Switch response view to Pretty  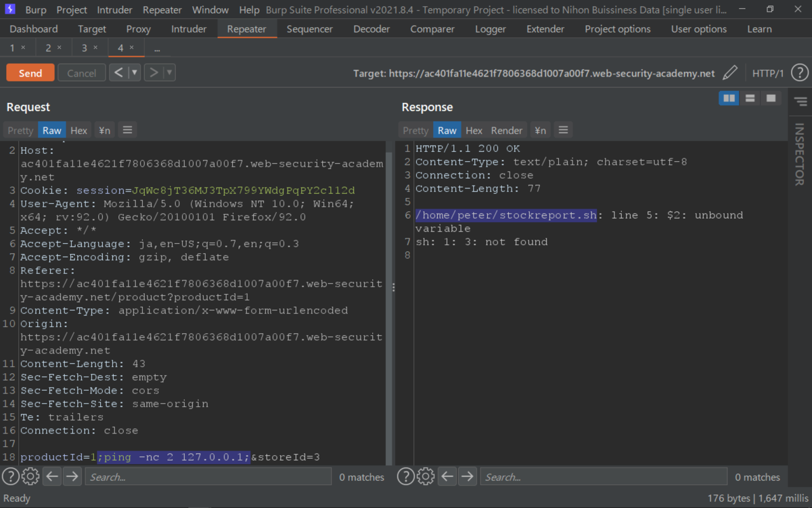click(x=415, y=130)
